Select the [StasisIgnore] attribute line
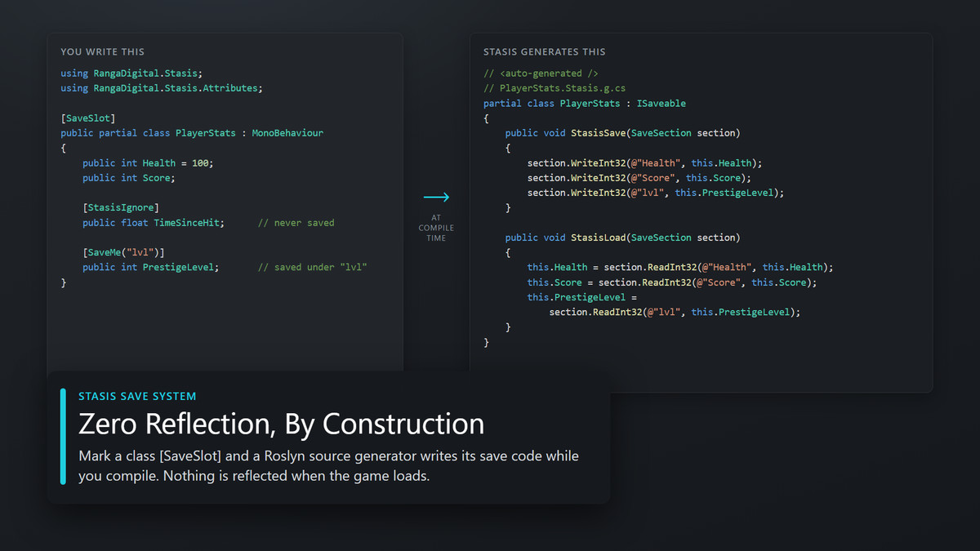This screenshot has height=551, width=980. coord(121,207)
